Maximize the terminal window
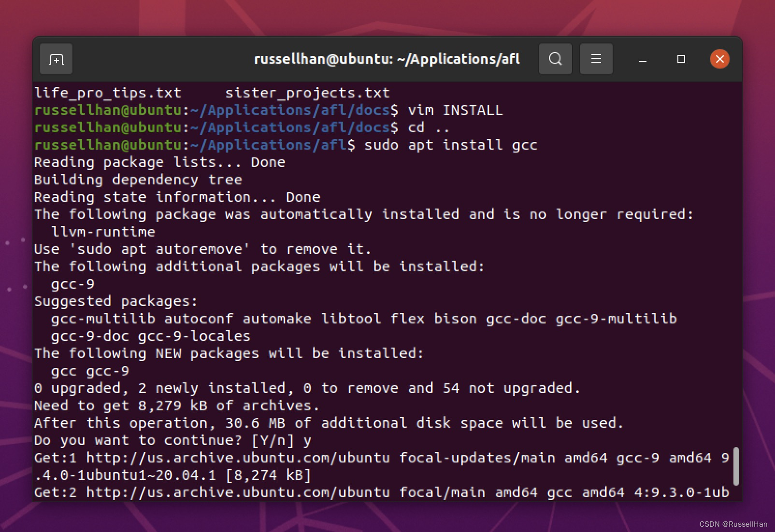Image resolution: width=775 pixels, height=532 pixels. point(681,59)
